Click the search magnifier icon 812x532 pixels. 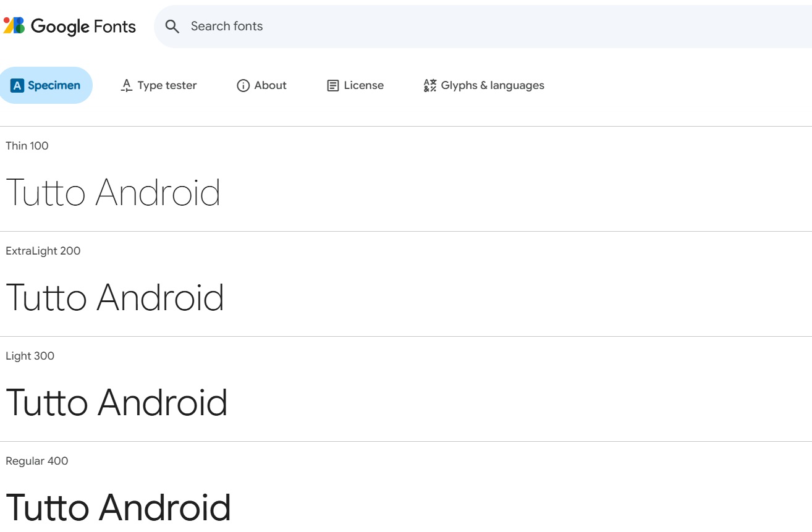pos(172,27)
